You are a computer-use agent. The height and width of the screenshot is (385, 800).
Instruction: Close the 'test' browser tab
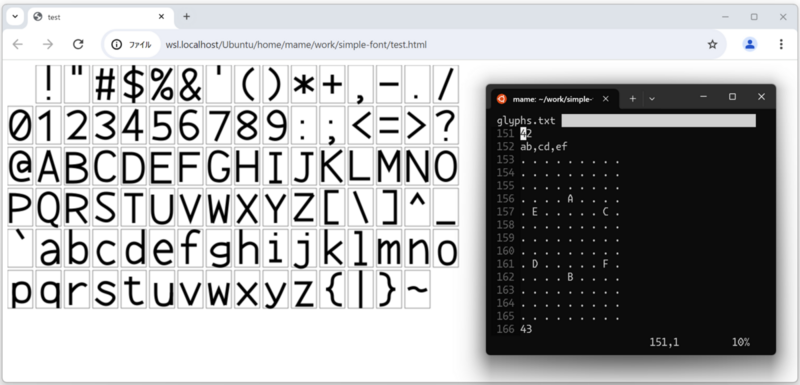[x=161, y=17]
